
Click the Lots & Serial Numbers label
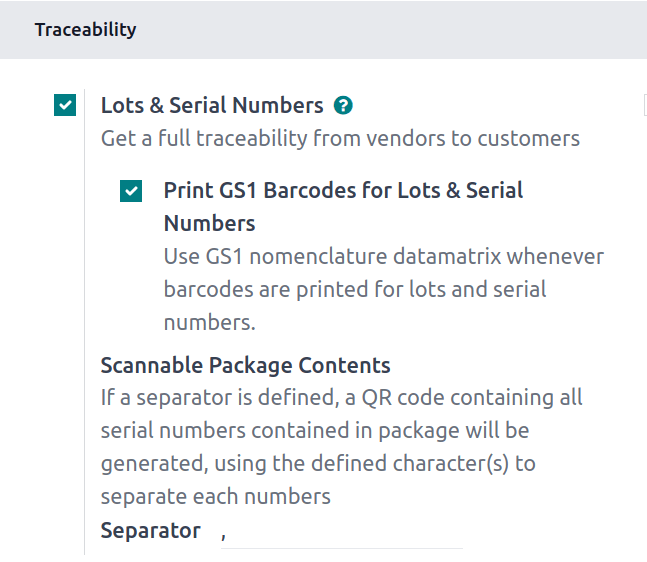coord(212,105)
